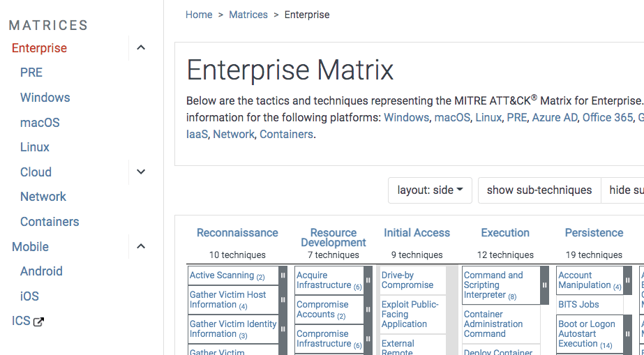This screenshot has width=644, height=355.
Task: Open Android matrix in sidebar
Action: pos(41,271)
